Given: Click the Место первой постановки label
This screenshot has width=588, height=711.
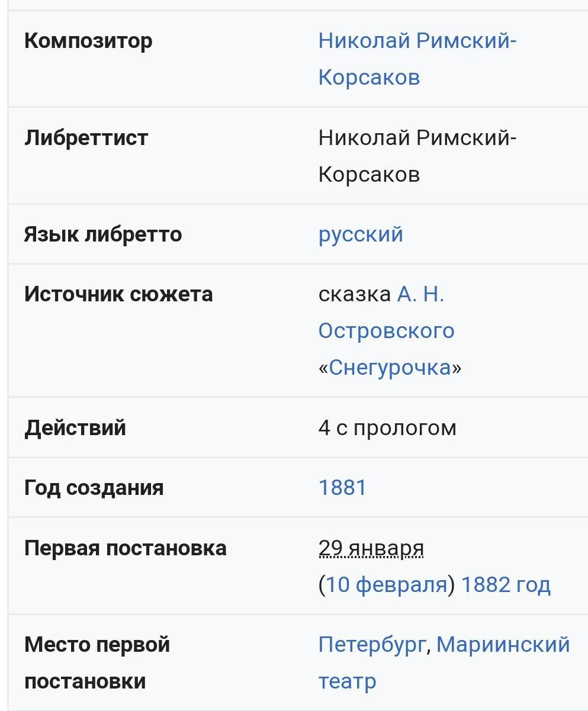Looking at the screenshot, I should [97, 662].
